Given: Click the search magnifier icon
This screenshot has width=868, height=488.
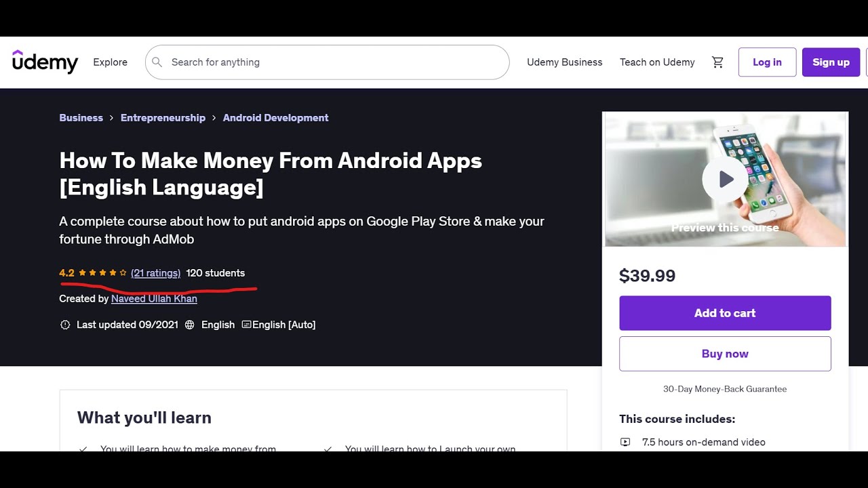Looking at the screenshot, I should pyautogui.click(x=157, y=62).
